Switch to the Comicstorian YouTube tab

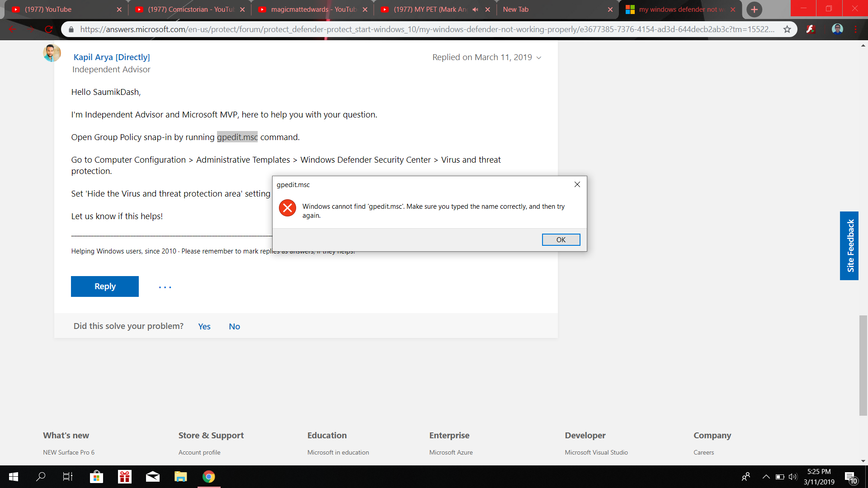190,9
